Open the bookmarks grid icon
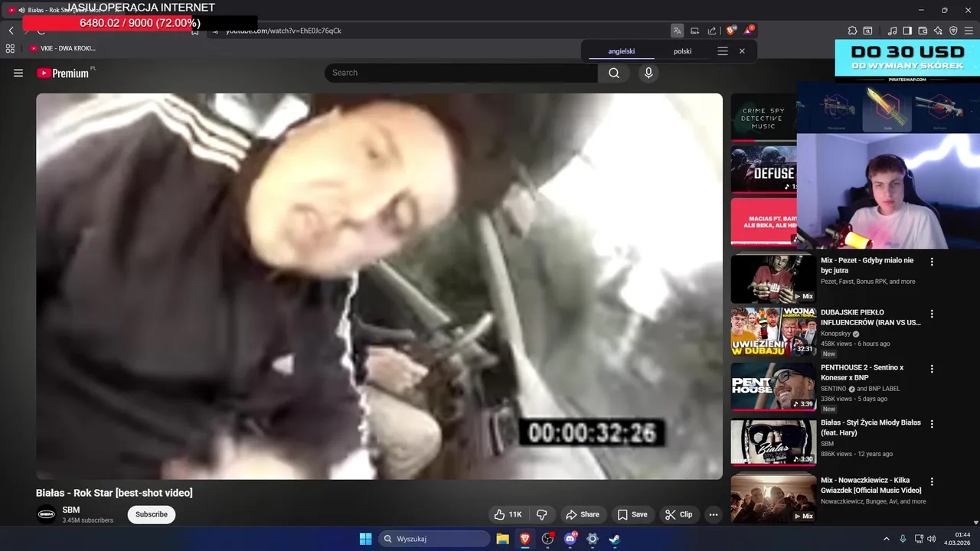The image size is (980, 551). point(10,48)
